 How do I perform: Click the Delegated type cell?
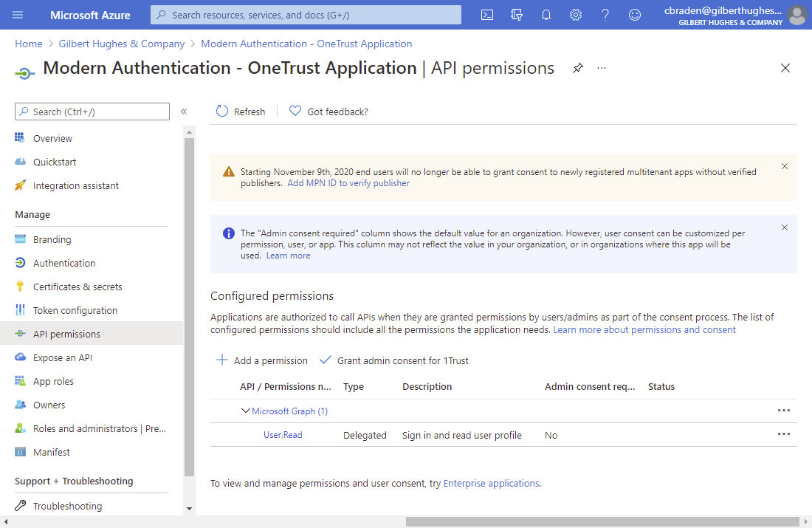(365, 435)
